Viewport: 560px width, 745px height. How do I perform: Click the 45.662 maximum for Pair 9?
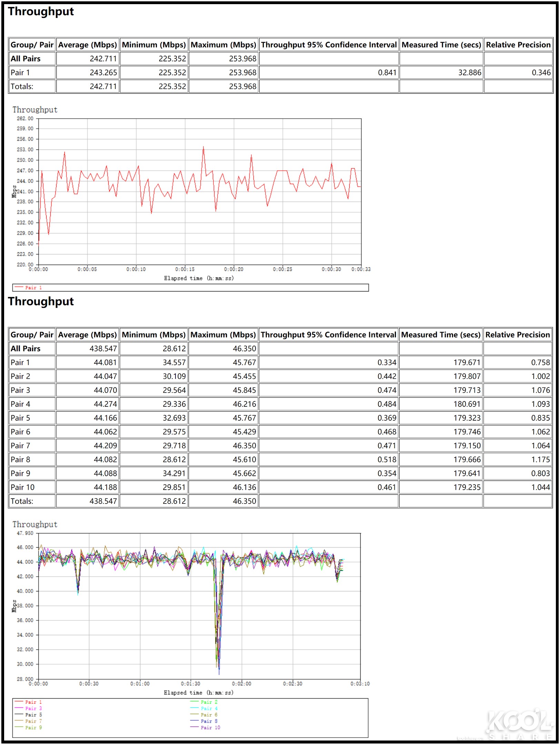pyautogui.click(x=244, y=473)
